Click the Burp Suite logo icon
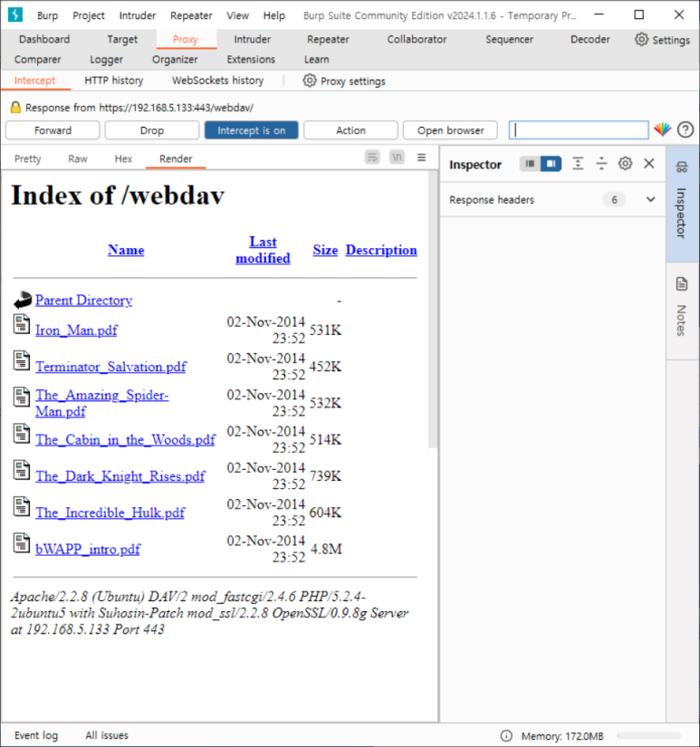The width and height of the screenshot is (700, 747). 14,14
